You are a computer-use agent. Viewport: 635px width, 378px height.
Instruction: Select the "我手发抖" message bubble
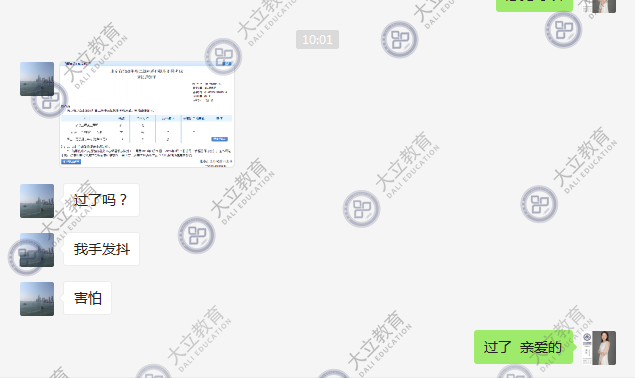[101, 249]
